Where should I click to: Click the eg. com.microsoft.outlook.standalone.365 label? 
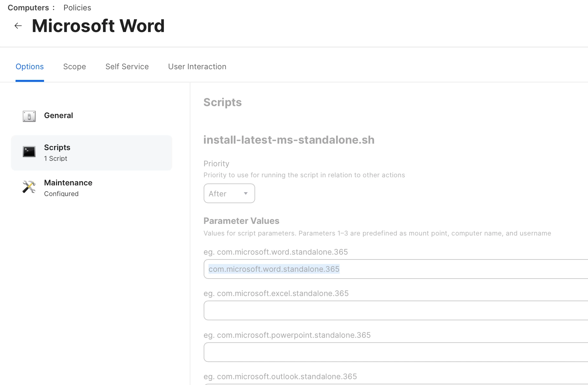click(280, 377)
